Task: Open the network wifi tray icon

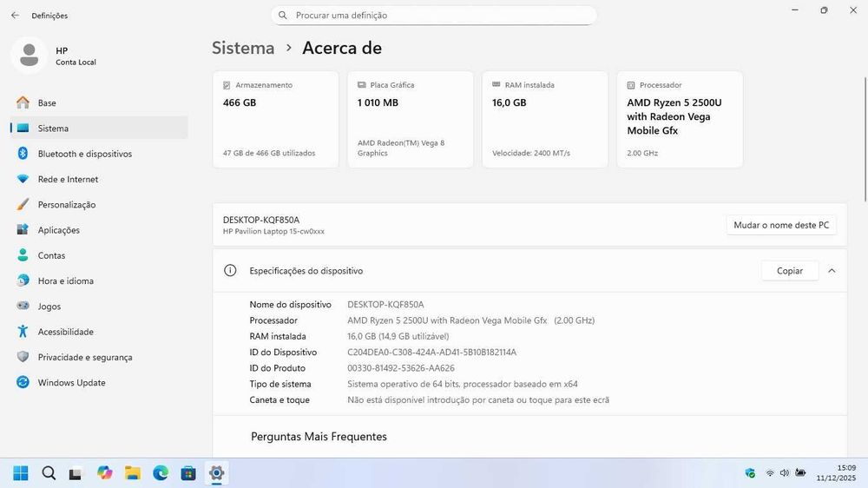Action: (769, 473)
